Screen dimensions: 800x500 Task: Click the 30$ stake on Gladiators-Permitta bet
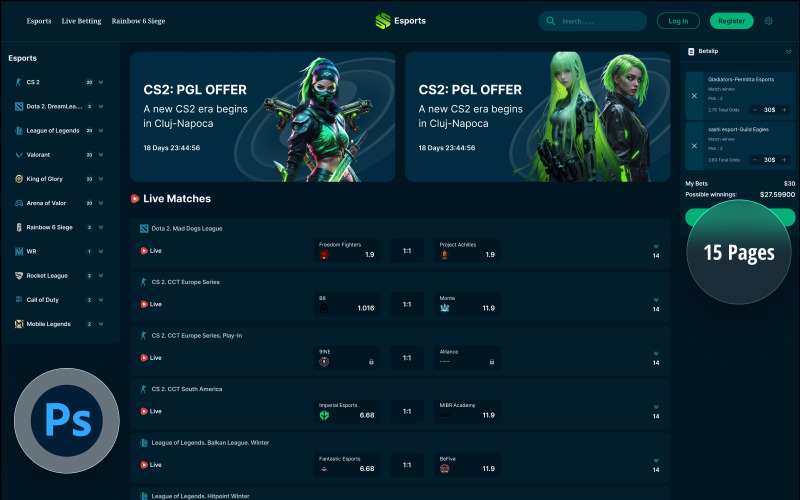click(769, 110)
